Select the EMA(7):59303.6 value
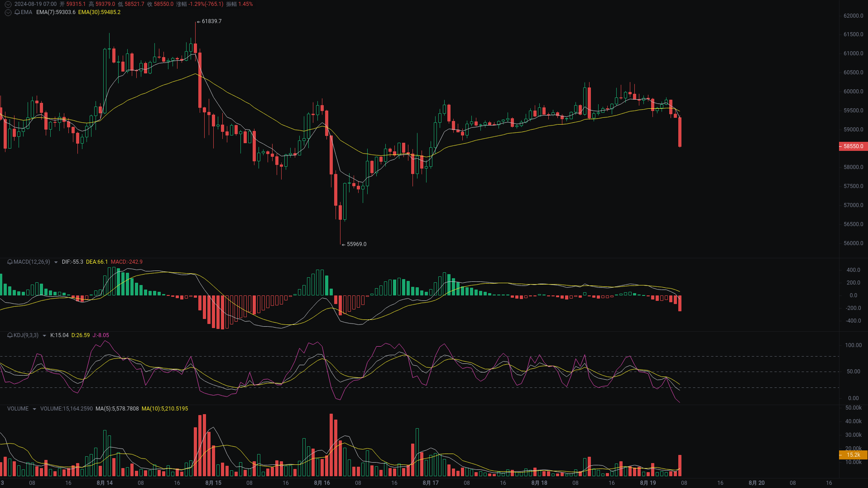This screenshot has width=868, height=488. (x=56, y=12)
